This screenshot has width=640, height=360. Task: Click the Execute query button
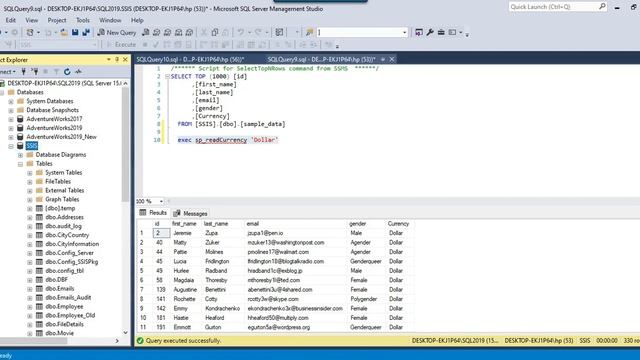click(121, 44)
